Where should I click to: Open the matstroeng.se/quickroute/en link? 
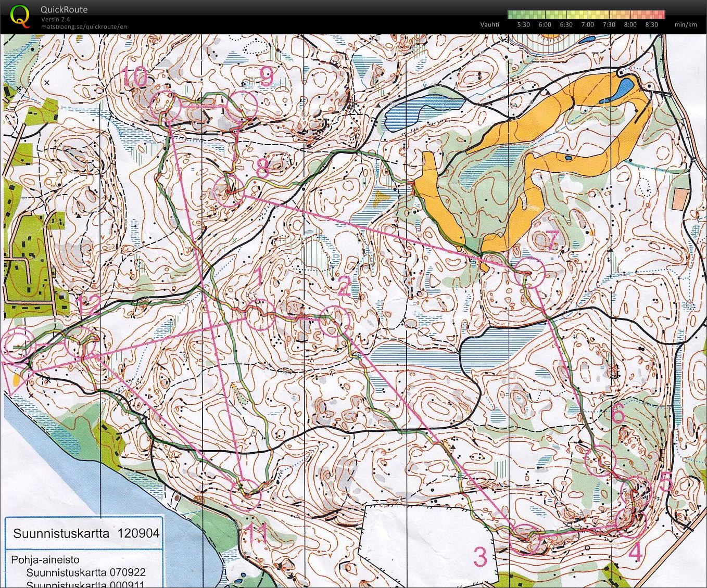(x=84, y=27)
